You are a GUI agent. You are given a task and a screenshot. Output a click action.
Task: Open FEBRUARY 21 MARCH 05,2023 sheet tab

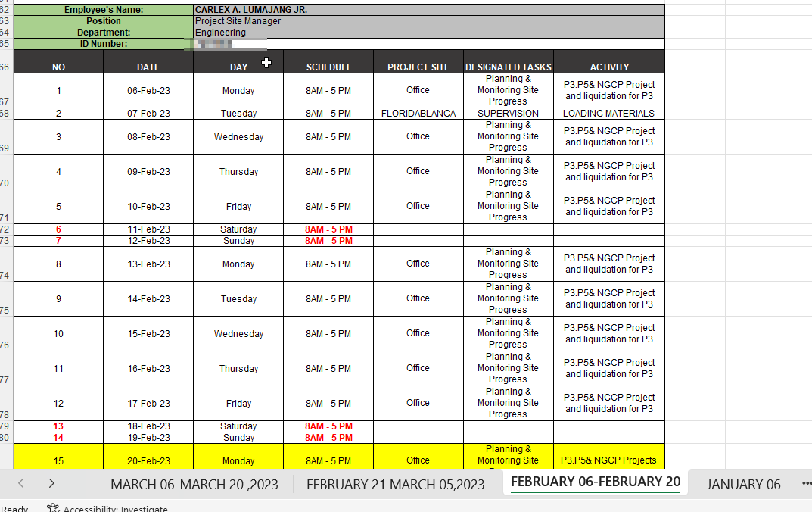(395, 485)
